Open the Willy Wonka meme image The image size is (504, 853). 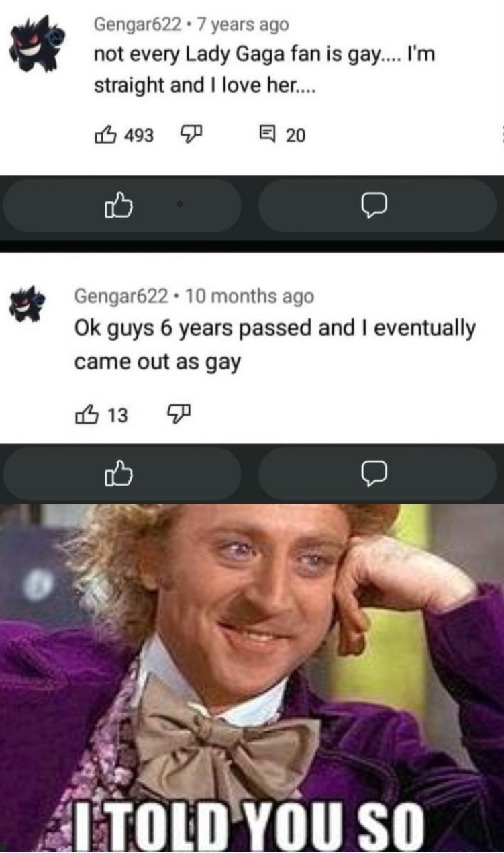click(252, 678)
